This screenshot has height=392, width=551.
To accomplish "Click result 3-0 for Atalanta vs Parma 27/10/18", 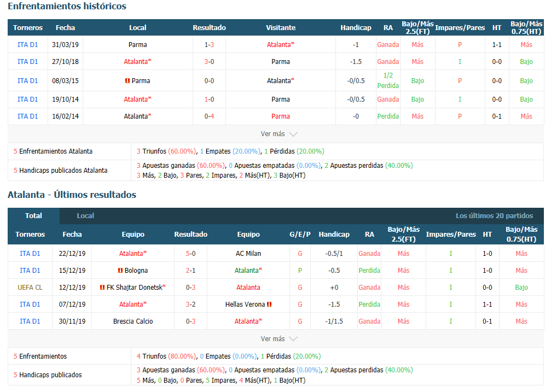I will tap(209, 61).
